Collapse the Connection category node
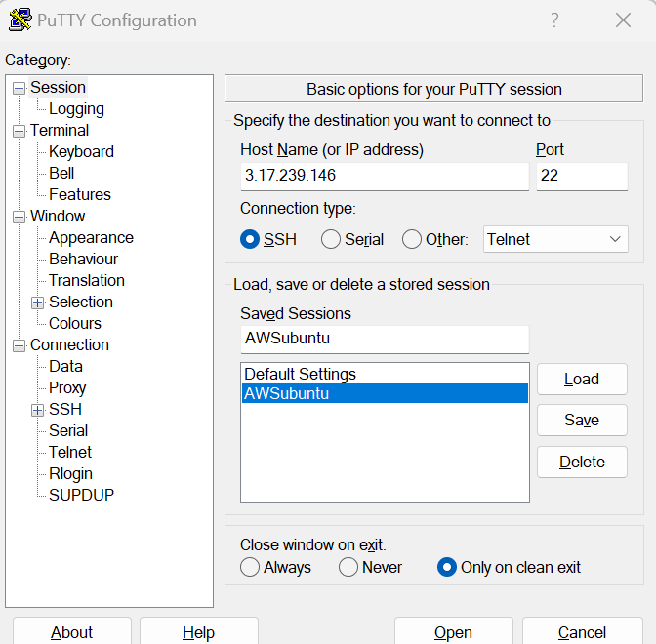Screen dimensions: 656x644 [19, 345]
